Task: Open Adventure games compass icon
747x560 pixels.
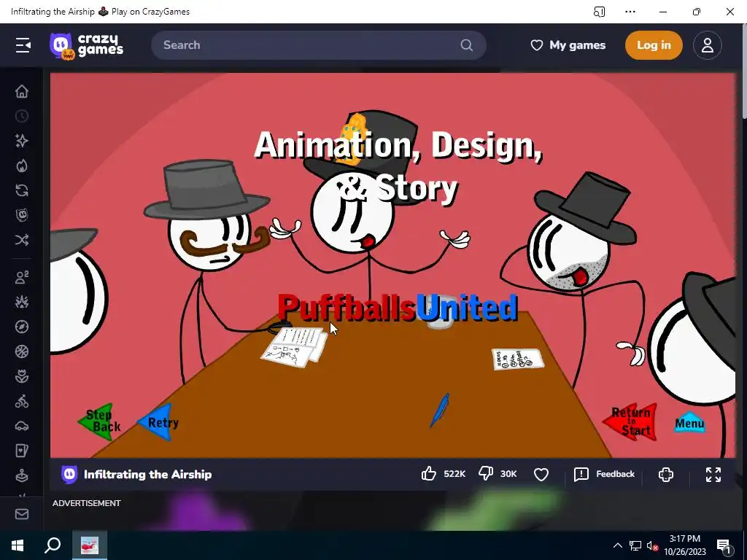Action: 22,327
